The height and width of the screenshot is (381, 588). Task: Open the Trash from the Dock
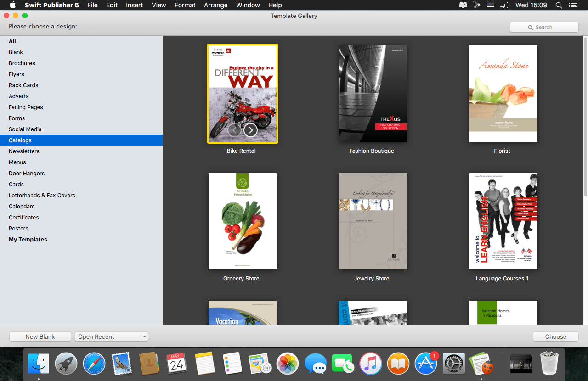(x=549, y=363)
